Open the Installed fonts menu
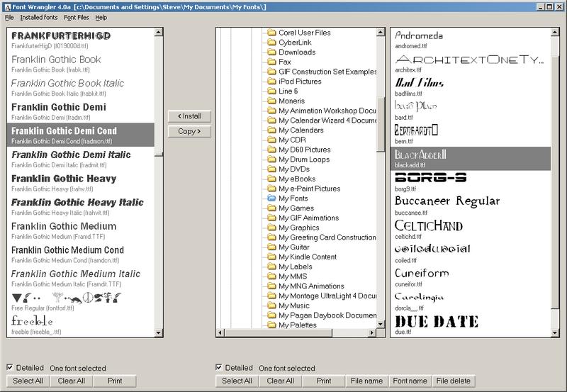 38,17
